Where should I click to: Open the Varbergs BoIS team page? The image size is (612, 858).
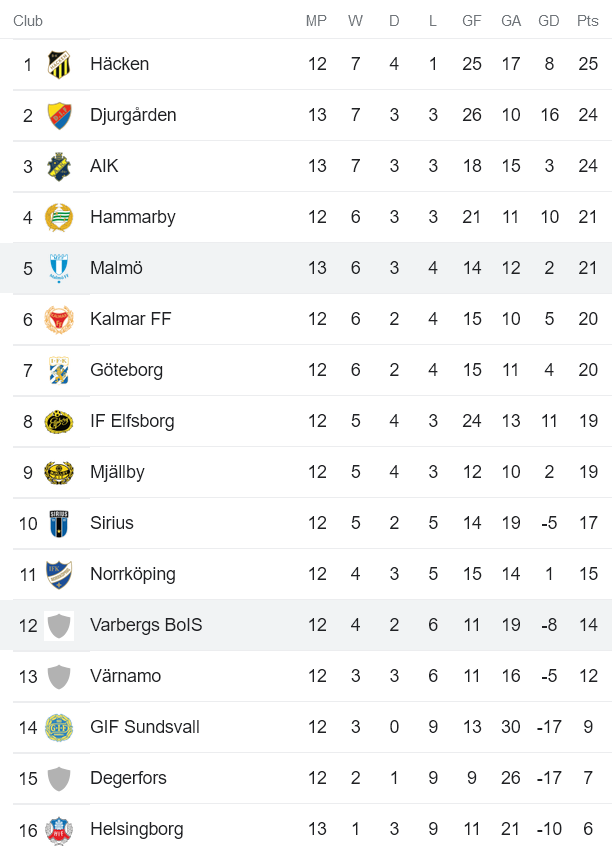point(147,624)
